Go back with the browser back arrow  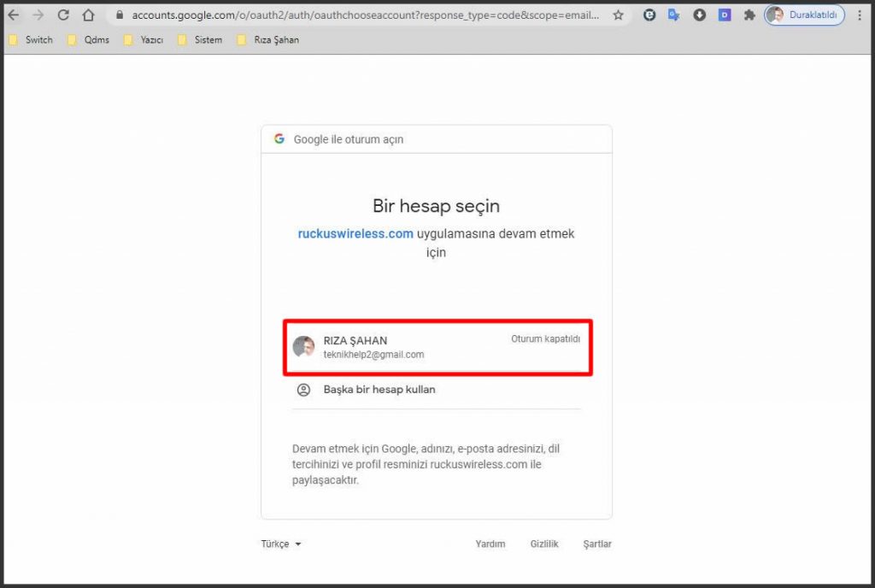click(14, 15)
